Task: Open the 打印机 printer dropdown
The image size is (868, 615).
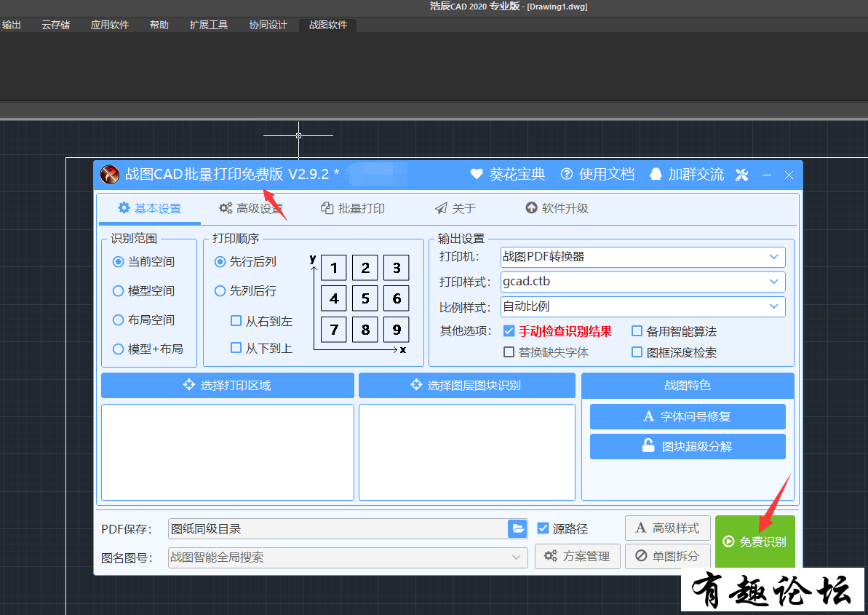Action: 642,257
